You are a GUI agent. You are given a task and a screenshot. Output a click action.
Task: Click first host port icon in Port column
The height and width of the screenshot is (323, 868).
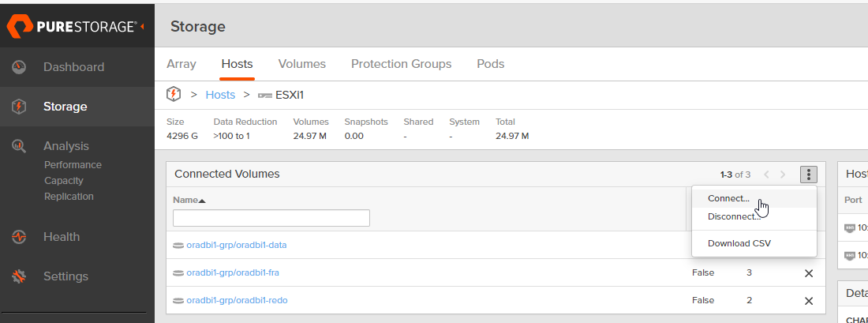tap(850, 227)
